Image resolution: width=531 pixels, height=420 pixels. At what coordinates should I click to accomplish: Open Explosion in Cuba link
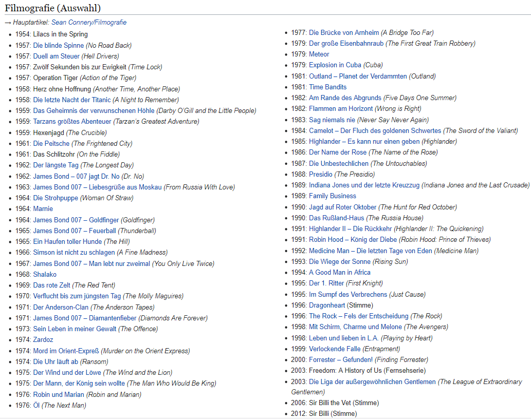click(335, 65)
